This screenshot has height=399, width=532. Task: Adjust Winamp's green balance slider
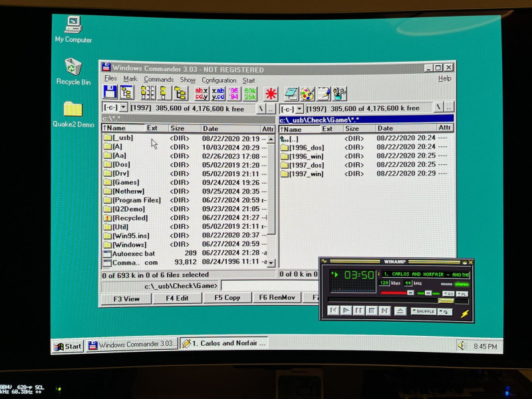coord(428,293)
